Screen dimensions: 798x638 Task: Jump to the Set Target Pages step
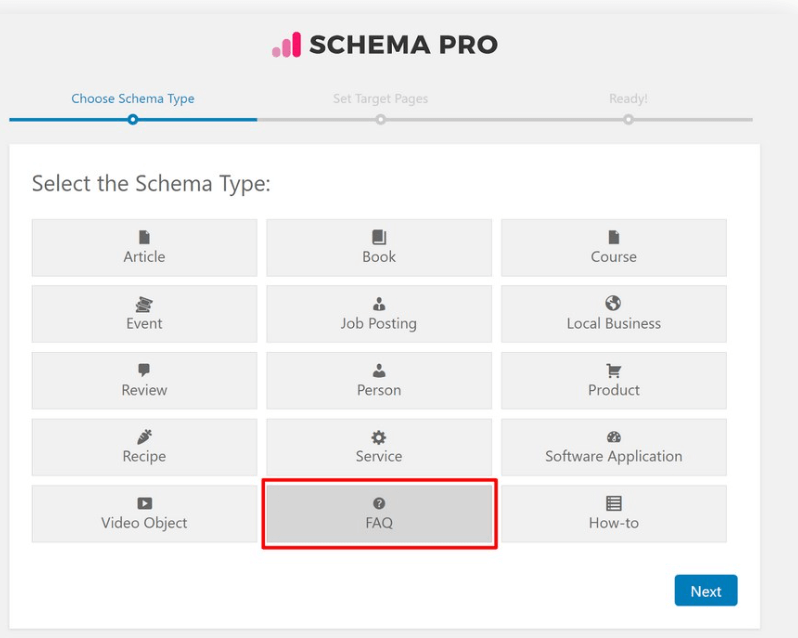point(380,99)
